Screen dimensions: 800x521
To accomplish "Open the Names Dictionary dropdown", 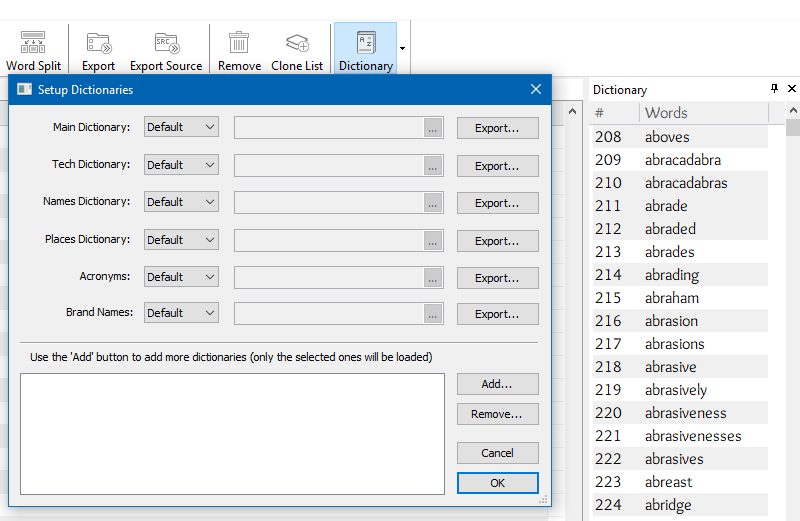I will pos(181,202).
